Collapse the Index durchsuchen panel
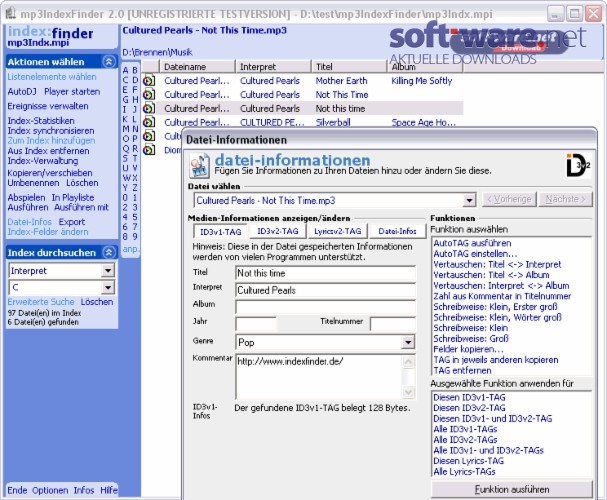 (109, 252)
